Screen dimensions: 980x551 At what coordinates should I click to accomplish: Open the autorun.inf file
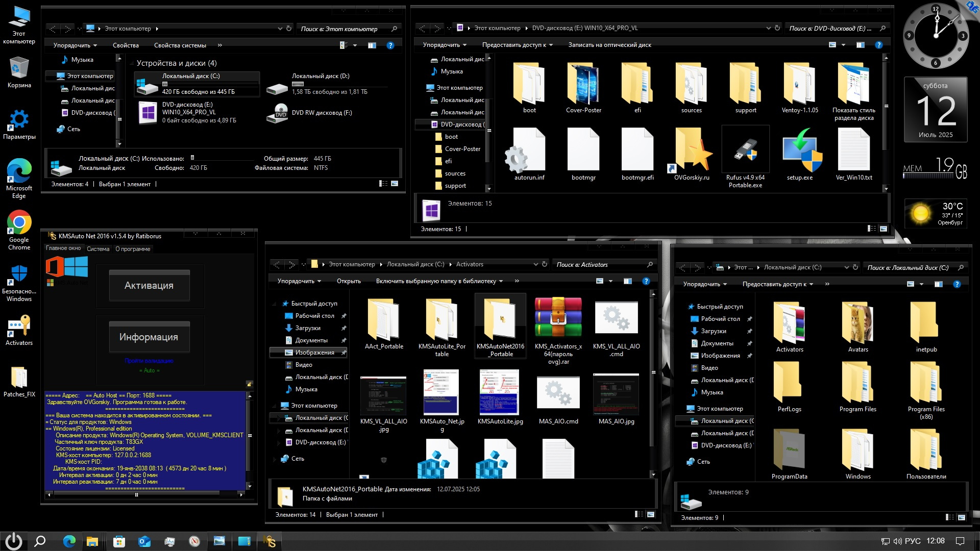(529, 151)
